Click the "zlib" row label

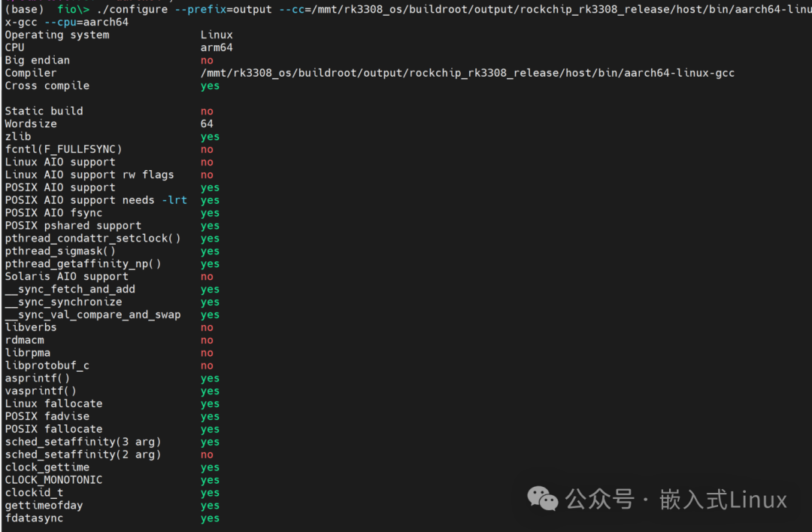17,136
